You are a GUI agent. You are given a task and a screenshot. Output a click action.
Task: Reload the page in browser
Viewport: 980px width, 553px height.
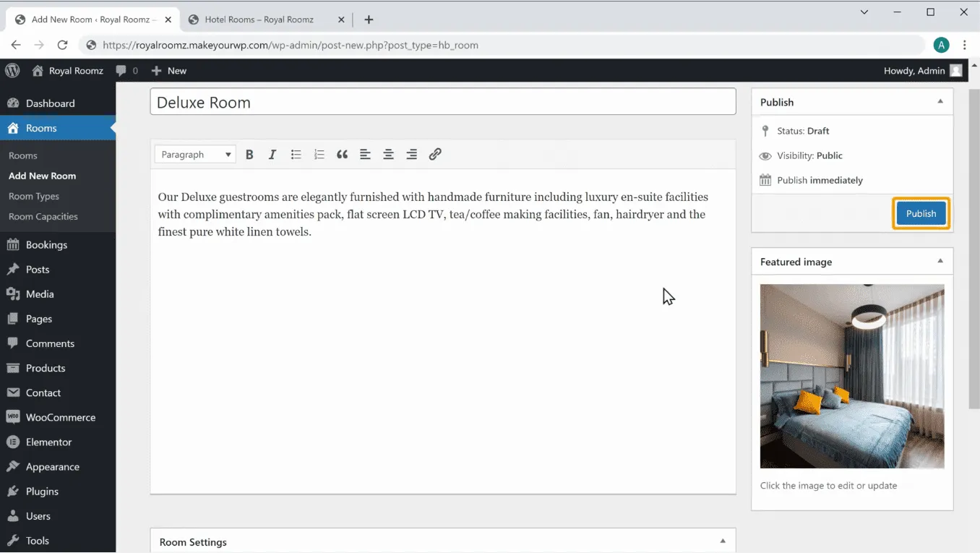63,45
